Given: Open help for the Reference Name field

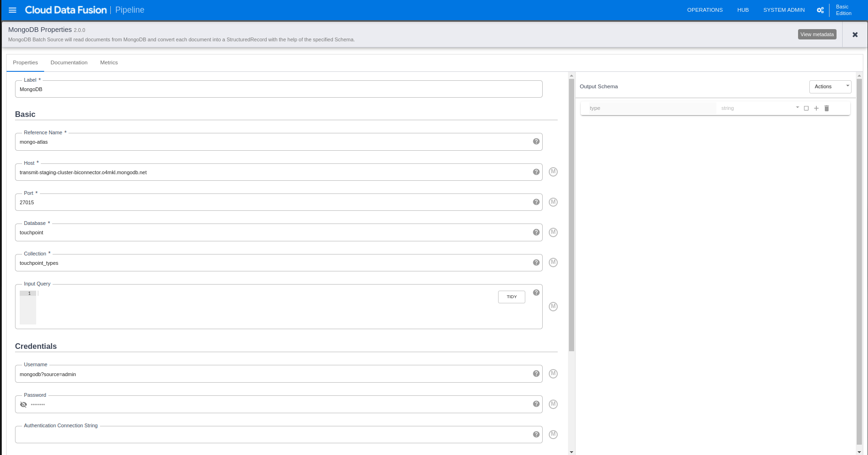Looking at the screenshot, I should coord(536,141).
